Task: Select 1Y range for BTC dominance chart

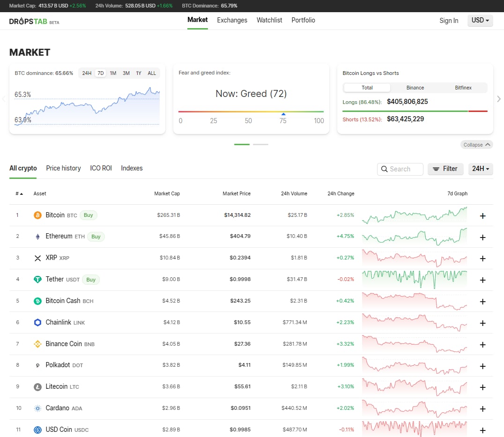Action: (139, 73)
